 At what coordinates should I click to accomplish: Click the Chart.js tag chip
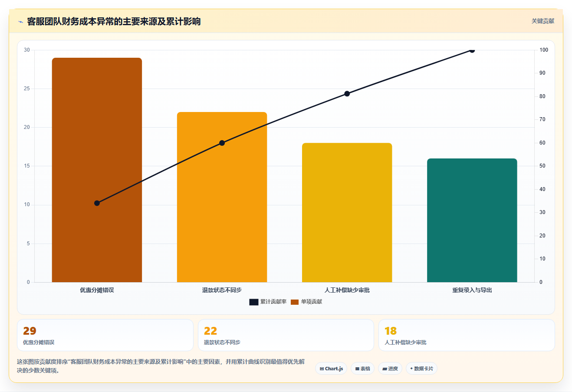[331, 369]
